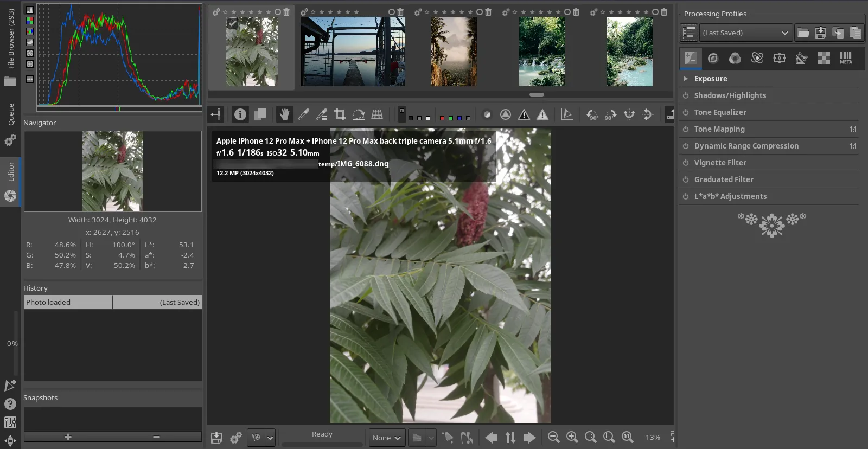This screenshot has width=868, height=449.
Task: Go to previous image arrow
Action: click(x=492, y=438)
